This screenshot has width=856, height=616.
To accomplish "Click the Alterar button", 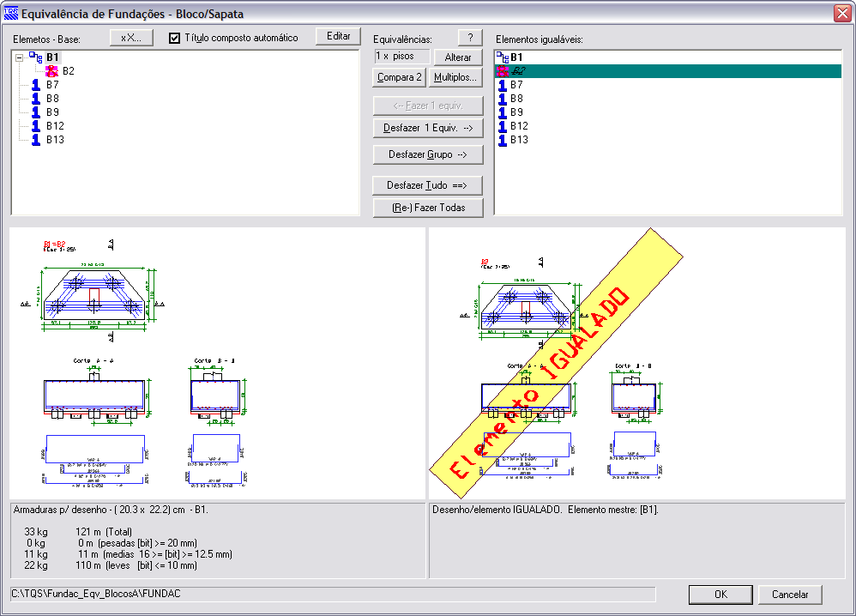I will (458, 57).
